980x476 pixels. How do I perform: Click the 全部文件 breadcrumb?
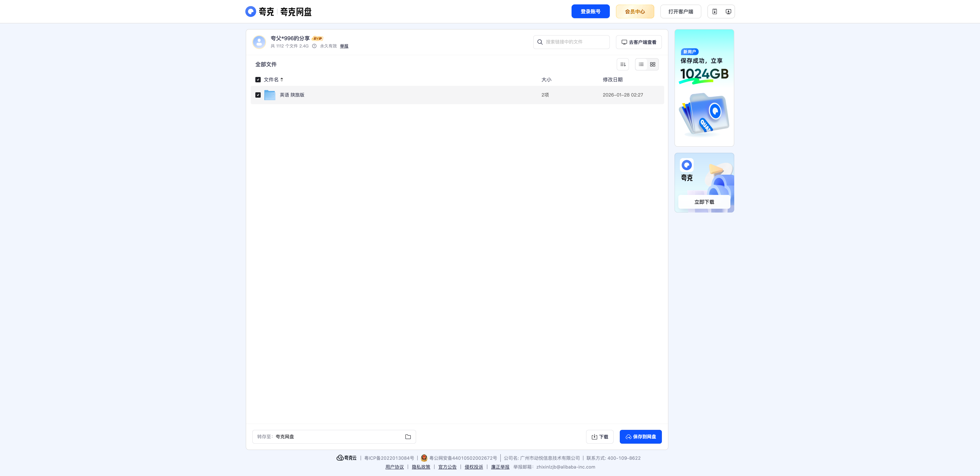click(x=266, y=64)
